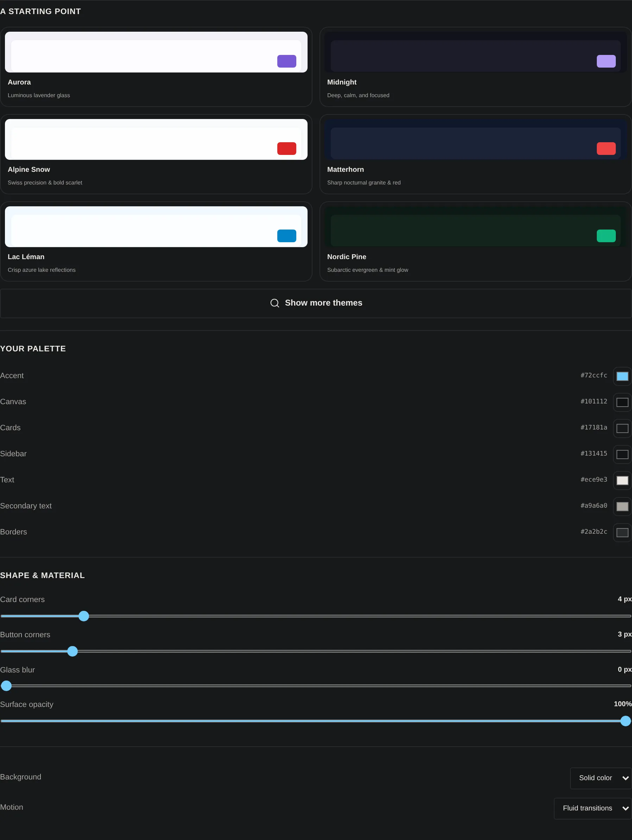Click the Borders hex value #2a2b2c
This screenshot has height=840, width=632.
click(594, 532)
